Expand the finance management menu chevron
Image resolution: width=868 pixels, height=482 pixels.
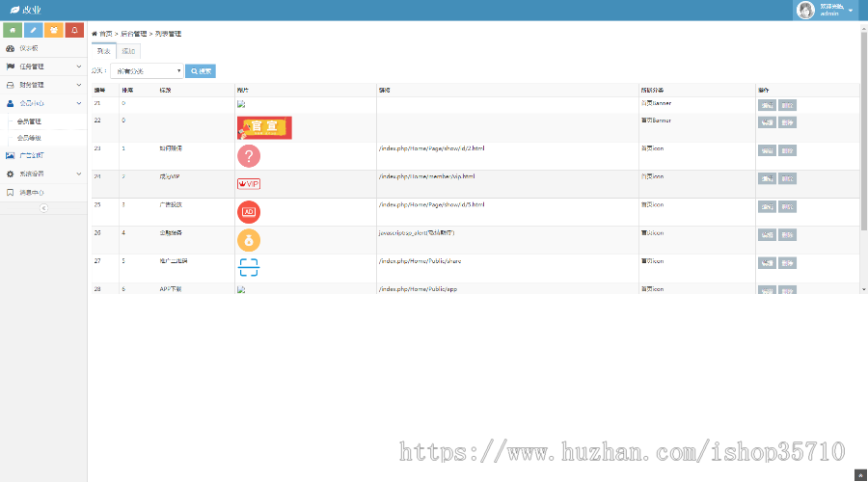[79, 85]
